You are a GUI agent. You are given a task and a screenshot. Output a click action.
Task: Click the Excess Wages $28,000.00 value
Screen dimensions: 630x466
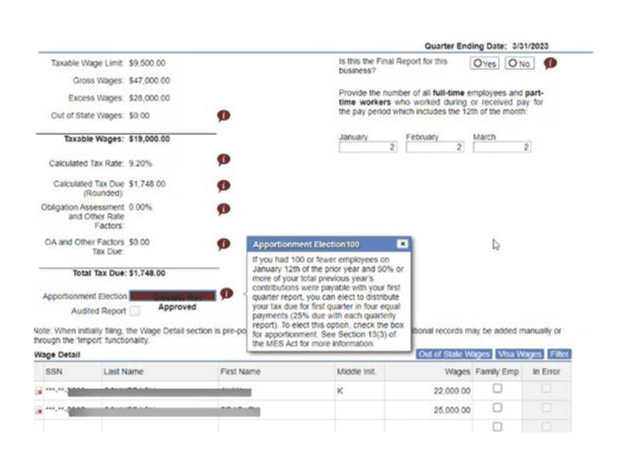(149, 98)
